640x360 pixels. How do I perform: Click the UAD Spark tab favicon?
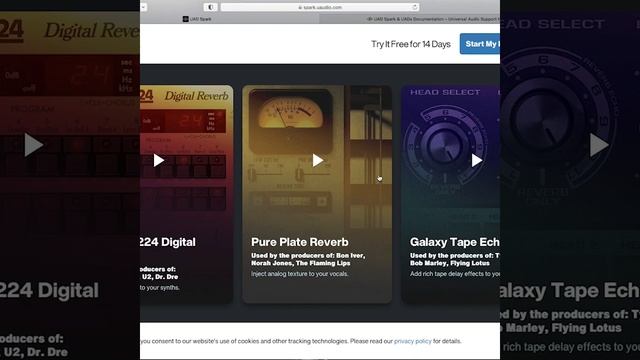tap(185, 19)
